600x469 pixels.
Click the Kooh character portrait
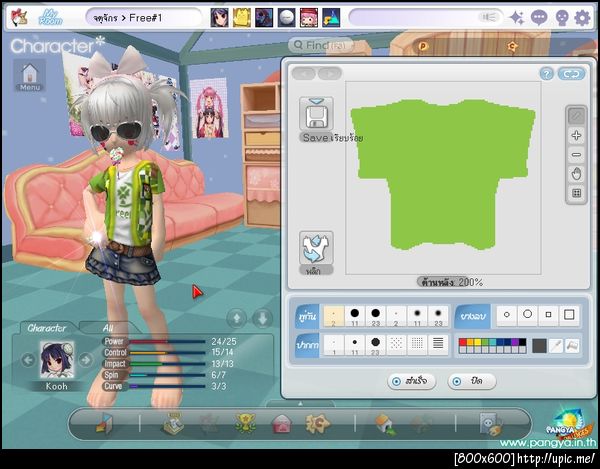(x=57, y=360)
